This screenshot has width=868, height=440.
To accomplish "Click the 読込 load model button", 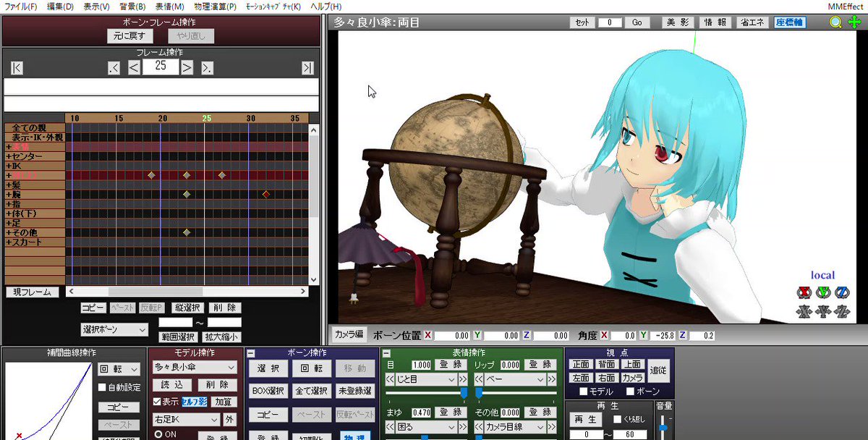I will tap(171, 386).
